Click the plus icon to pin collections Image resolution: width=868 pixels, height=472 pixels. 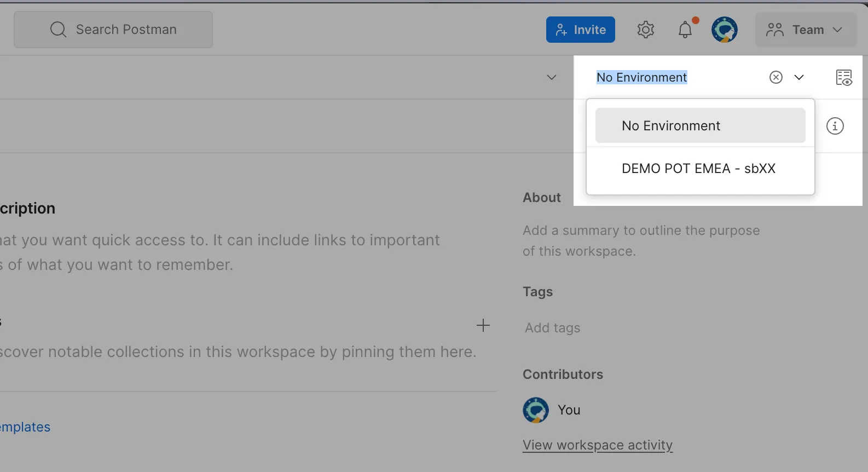[483, 326]
